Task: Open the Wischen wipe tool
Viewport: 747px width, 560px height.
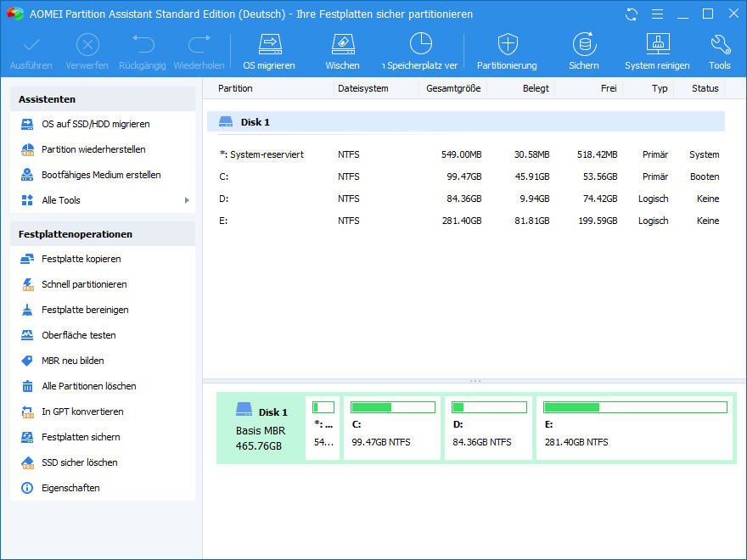Action: (342, 44)
